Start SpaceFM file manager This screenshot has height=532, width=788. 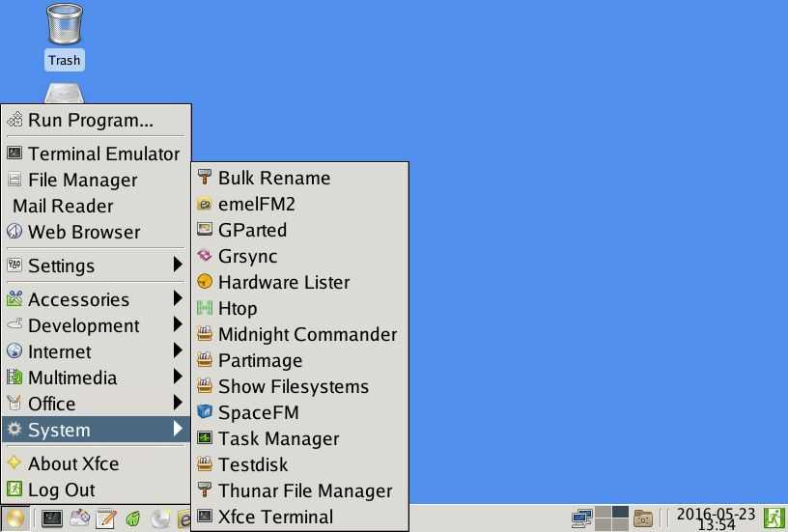pos(258,412)
